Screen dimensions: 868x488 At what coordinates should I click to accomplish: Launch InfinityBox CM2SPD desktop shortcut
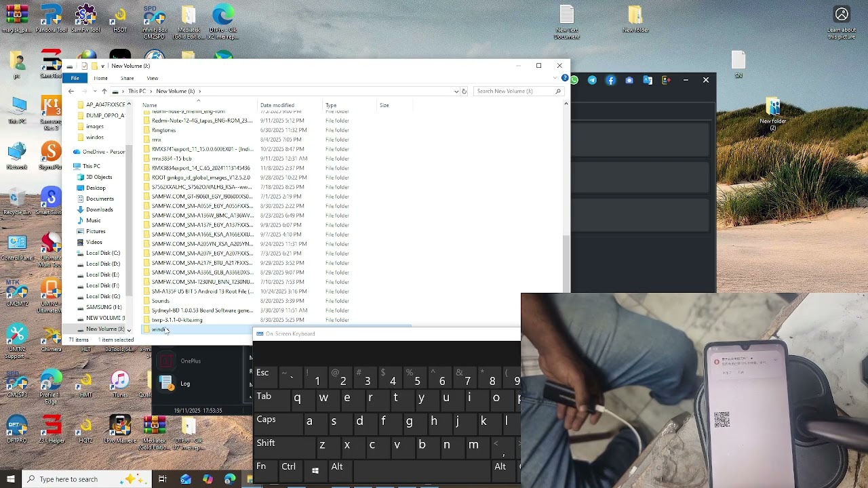point(154,22)
